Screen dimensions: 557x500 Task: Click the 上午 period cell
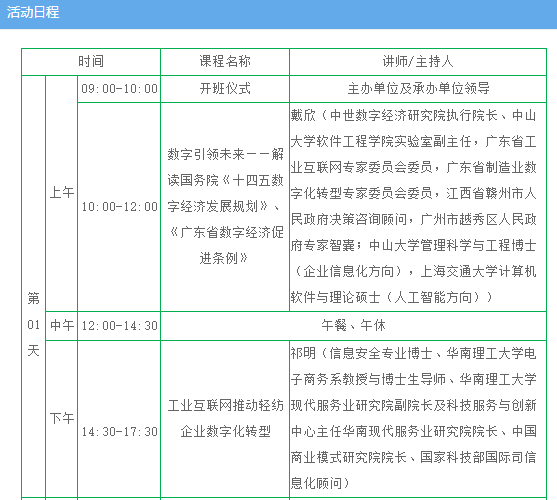[61, 194]
